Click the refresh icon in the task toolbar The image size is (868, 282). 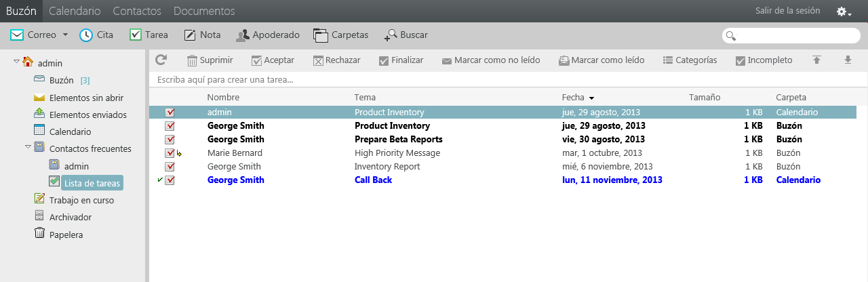[x=161, y=60]
